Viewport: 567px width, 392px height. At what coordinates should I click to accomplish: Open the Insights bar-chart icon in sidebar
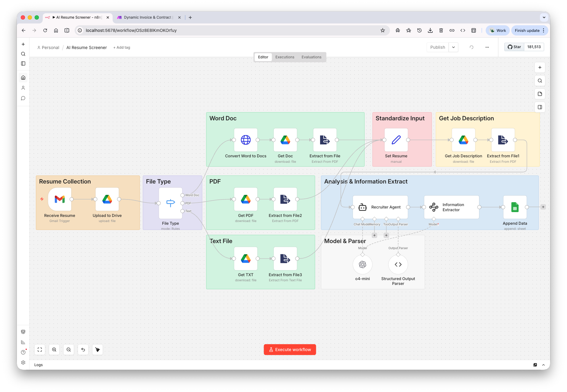[x=23, y=342]
